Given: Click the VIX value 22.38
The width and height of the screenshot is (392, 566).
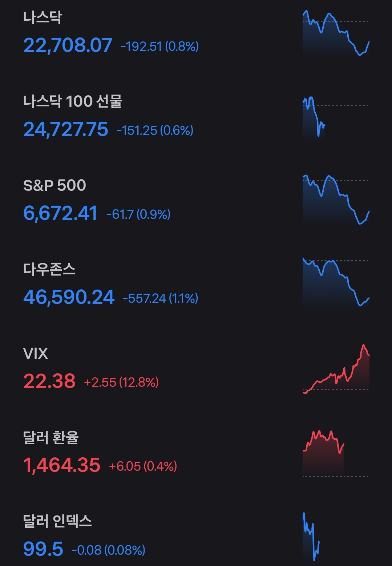Looking at the screenshot, I should tap(49, 381).
